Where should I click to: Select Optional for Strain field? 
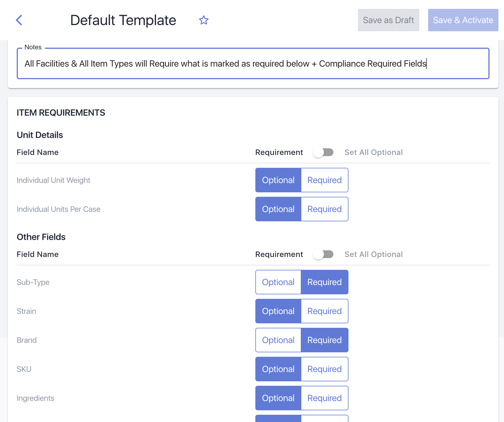278,311
